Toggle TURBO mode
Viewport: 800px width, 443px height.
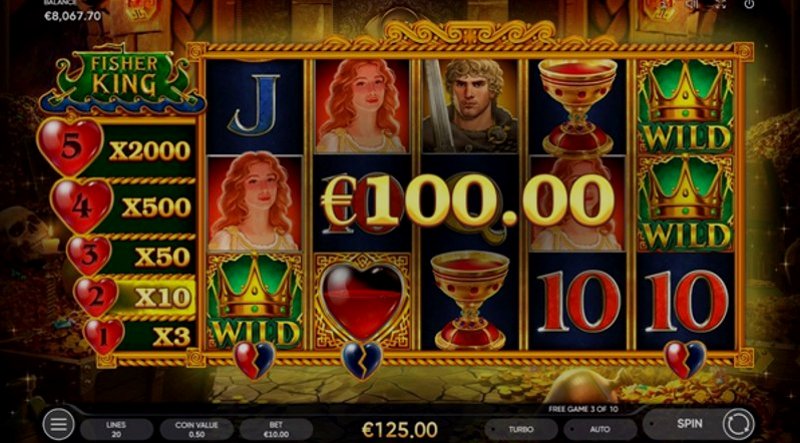click(520, 429)
